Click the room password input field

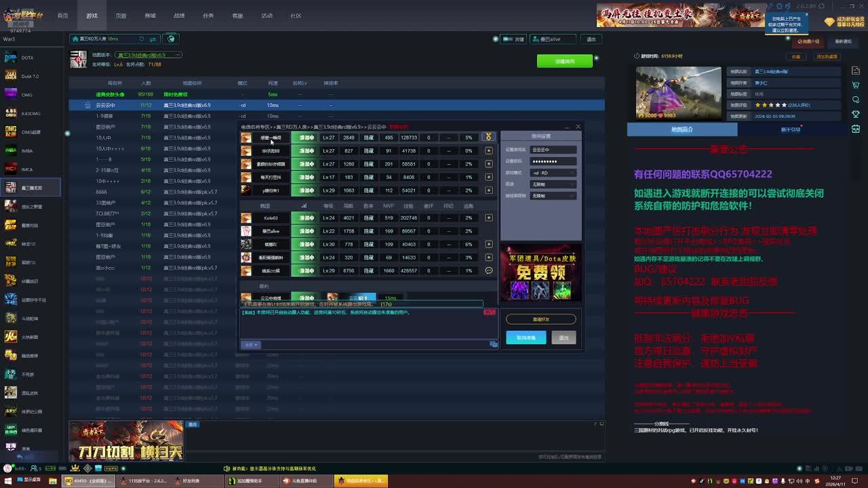553,161
